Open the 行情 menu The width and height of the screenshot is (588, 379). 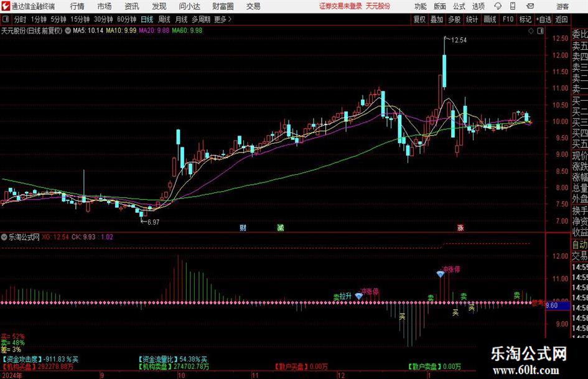[x=77, y=6]
